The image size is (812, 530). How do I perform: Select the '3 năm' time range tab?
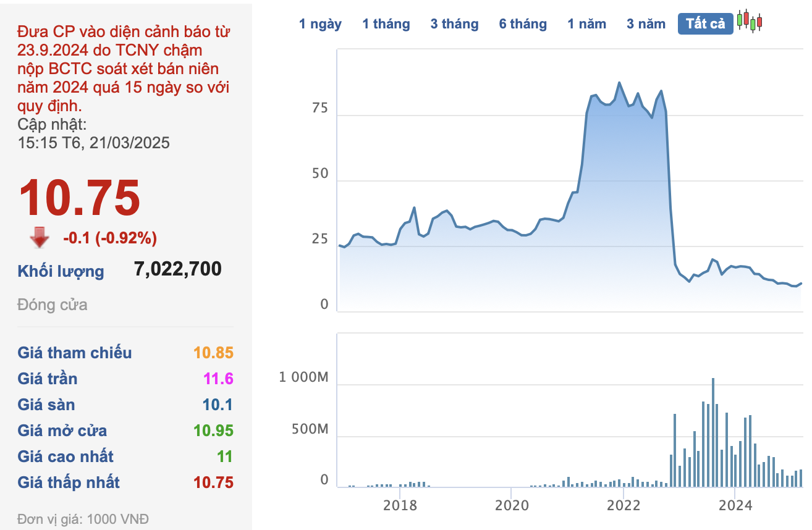click(x=646, y=24)
